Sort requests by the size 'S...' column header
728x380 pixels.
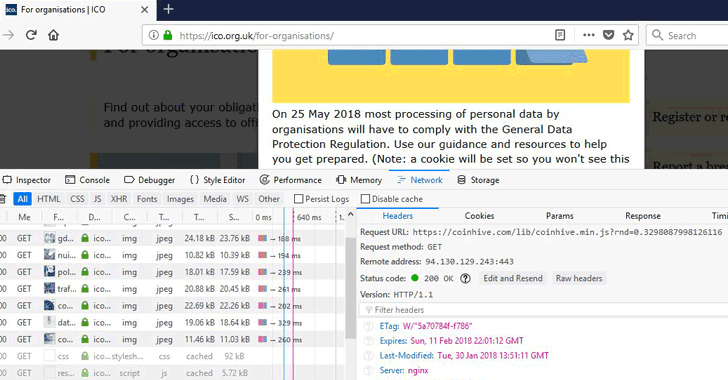[234, 217]
